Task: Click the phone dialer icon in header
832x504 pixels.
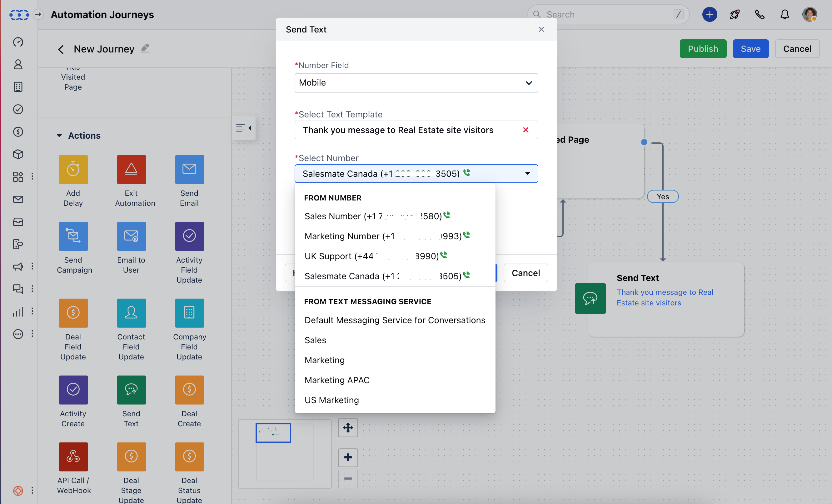Action: [760, 14]
